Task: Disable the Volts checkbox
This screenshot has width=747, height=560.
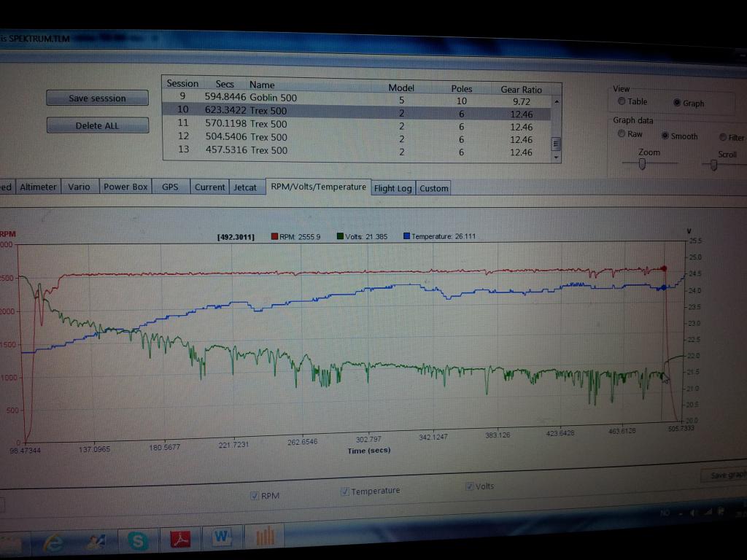Action: (469, 486)
